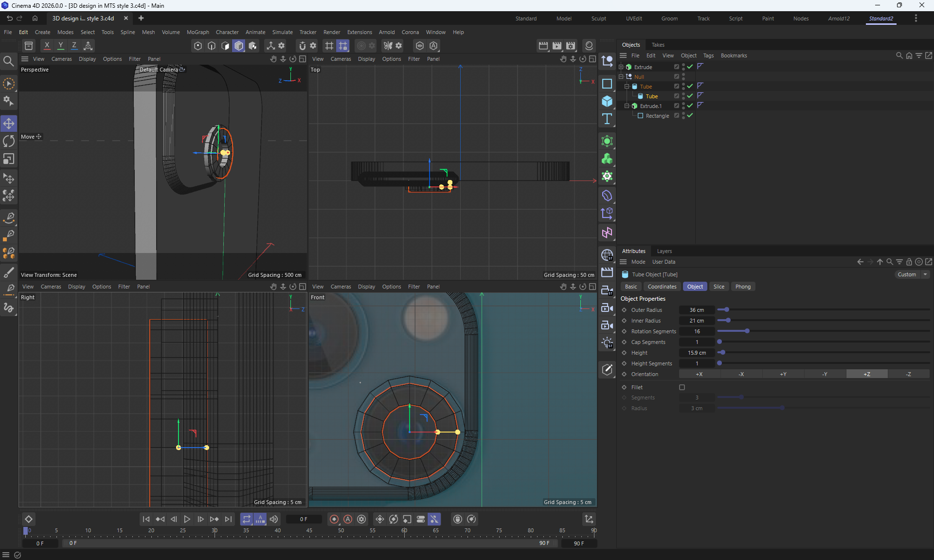Set orientation to +Y
Viewport: 934px width, 560px height.
click(x=783, y=374)
